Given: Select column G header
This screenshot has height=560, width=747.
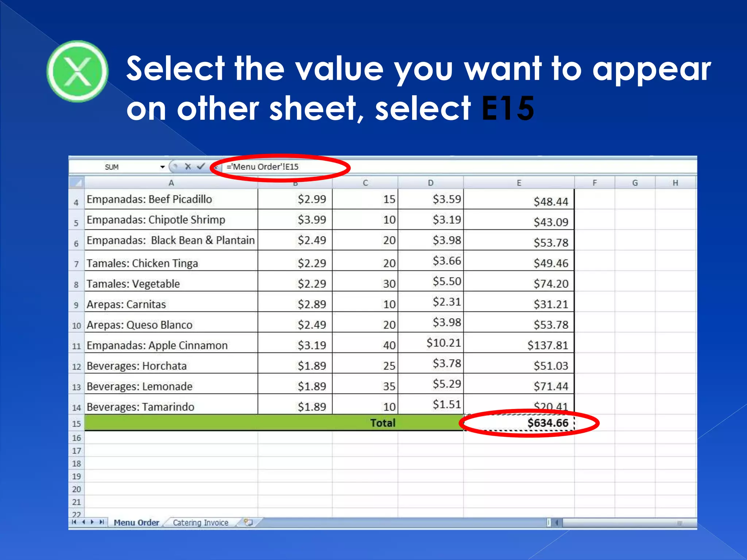Looking at the screenshot, I should [x=635, y=183].
